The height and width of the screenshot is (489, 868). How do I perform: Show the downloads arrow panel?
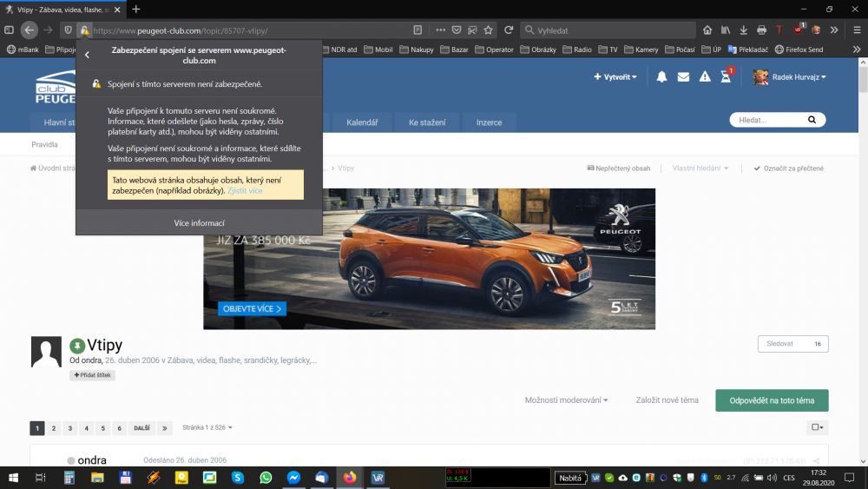click(x=744, y=30)
